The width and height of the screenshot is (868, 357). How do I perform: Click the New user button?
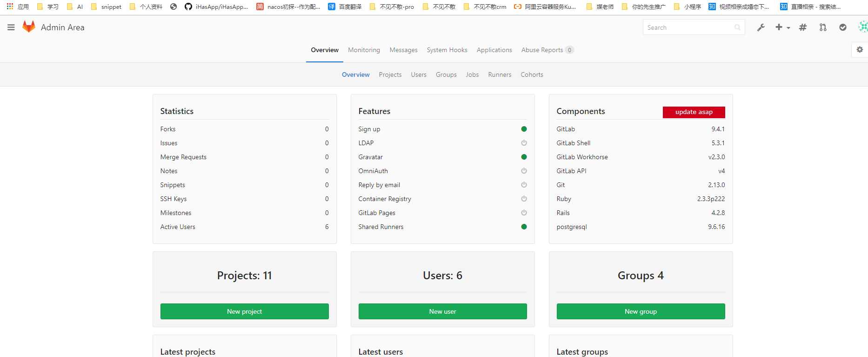[442, 311]
